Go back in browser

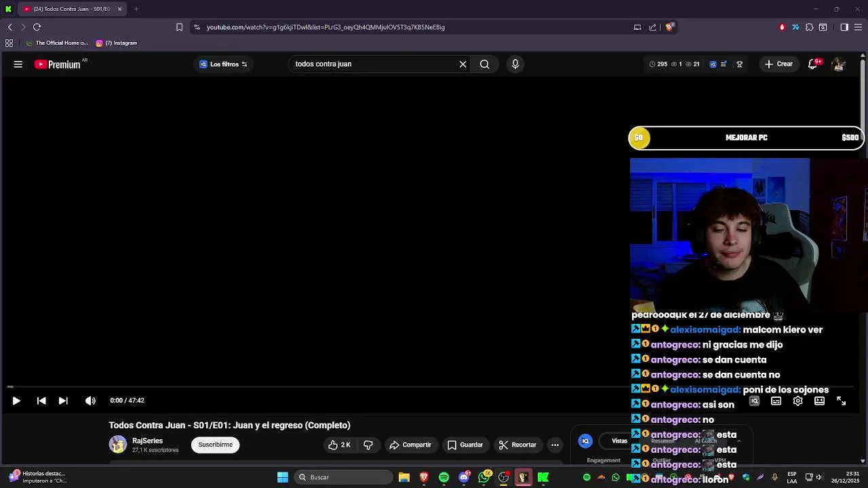(x=9, y=27)
